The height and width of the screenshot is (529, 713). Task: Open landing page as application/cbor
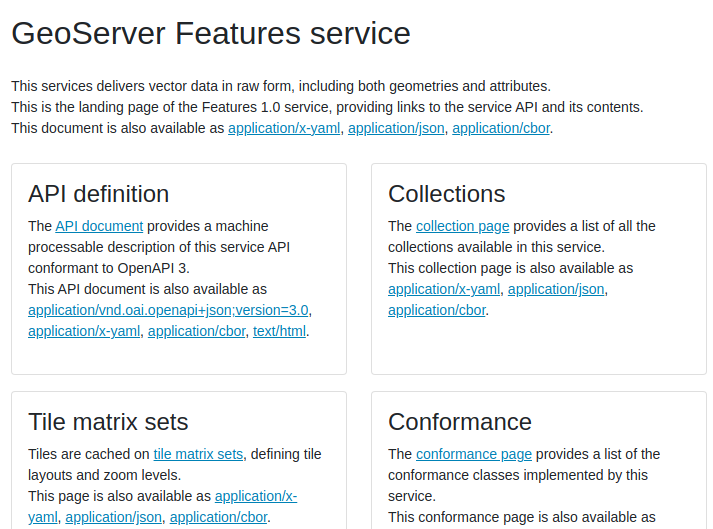coord(501,128)
